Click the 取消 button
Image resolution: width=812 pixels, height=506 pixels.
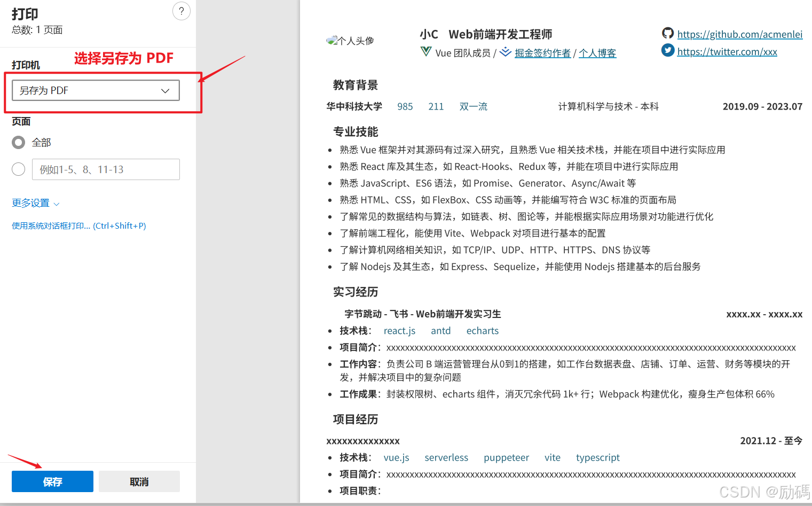(x=139, y=481)
